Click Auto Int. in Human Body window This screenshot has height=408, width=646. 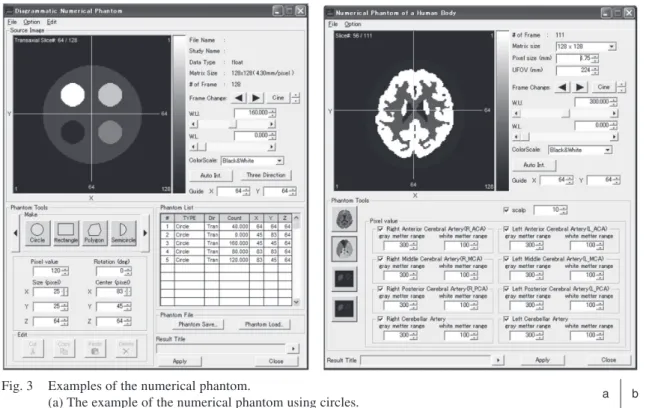[534, 165]
